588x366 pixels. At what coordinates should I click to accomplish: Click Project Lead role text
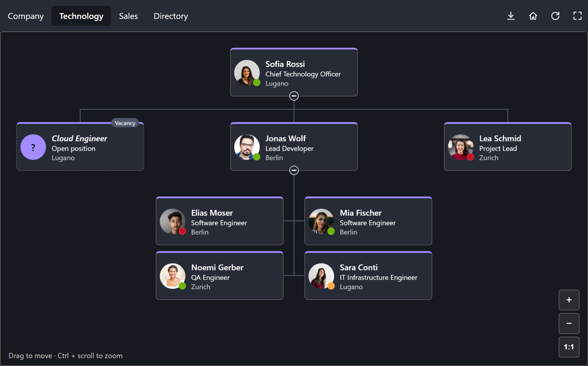pos(498,149)
